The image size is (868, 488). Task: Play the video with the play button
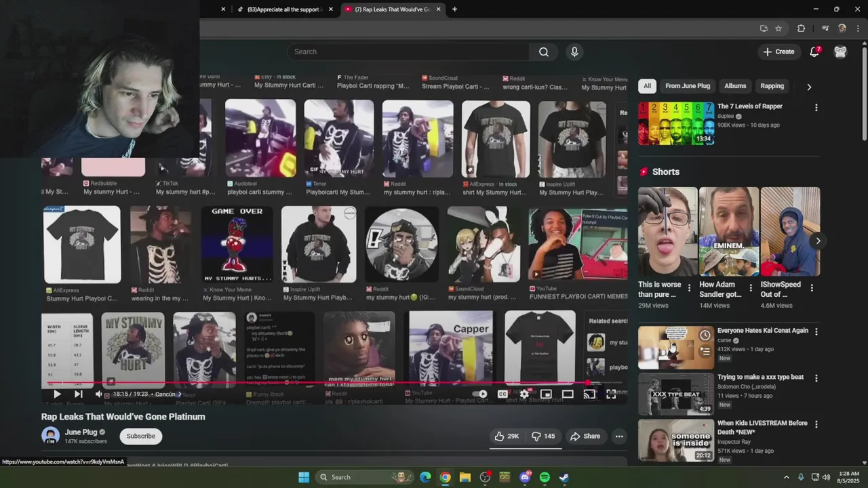57,394
